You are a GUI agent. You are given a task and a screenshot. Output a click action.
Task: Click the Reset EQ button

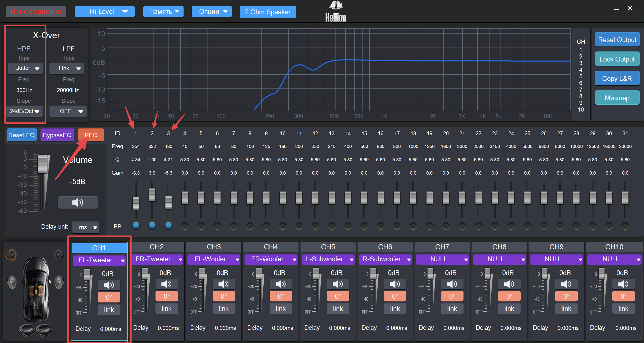pyautogui.click(x=21, y=135)
